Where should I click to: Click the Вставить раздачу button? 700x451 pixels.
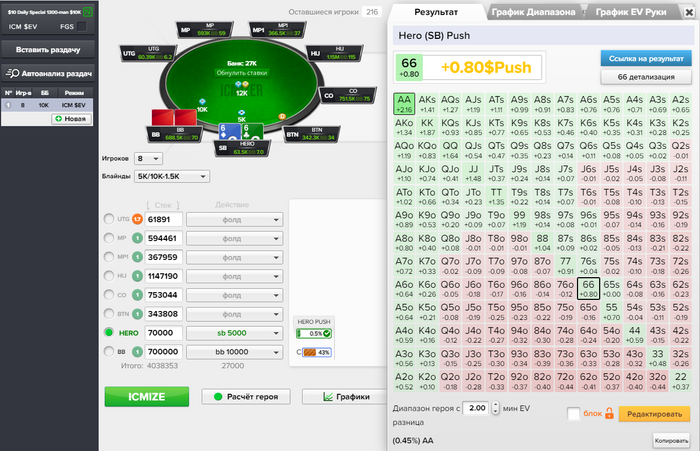click(x=48, y=50)
